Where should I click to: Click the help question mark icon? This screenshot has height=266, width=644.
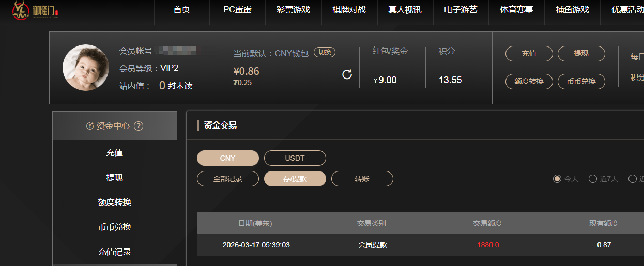[x=139, y=126]
